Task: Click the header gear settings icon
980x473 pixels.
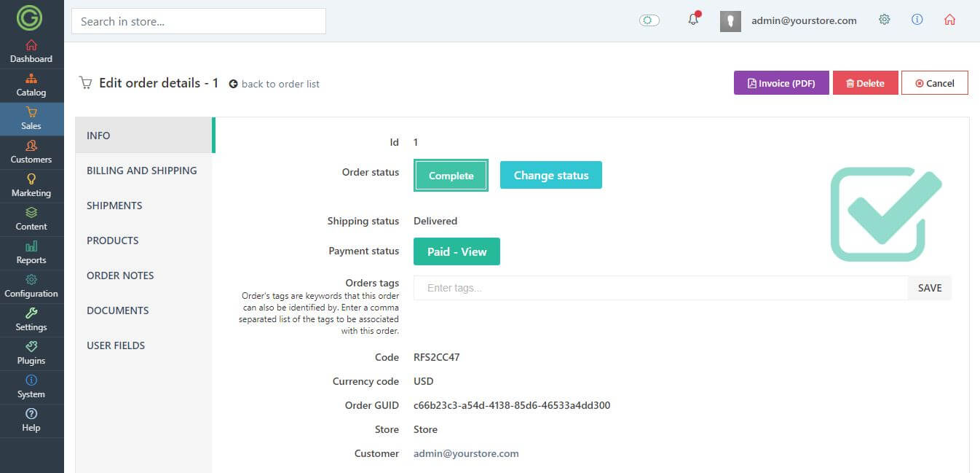Action: (885, 20)
